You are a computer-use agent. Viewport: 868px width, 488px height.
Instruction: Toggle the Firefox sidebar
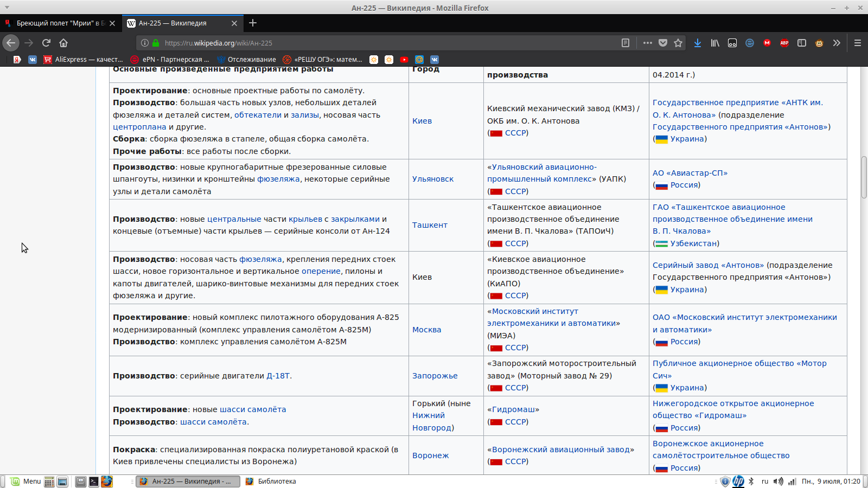pos(802,43)
